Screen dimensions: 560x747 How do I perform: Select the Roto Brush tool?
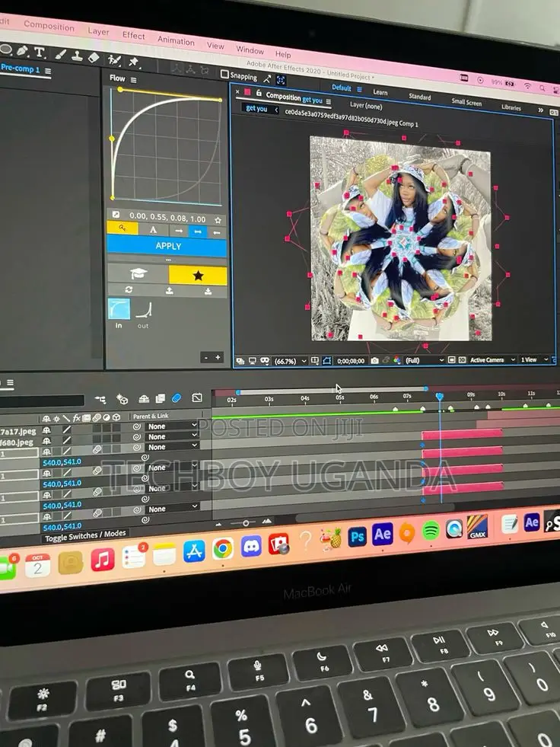click(114, 60)
